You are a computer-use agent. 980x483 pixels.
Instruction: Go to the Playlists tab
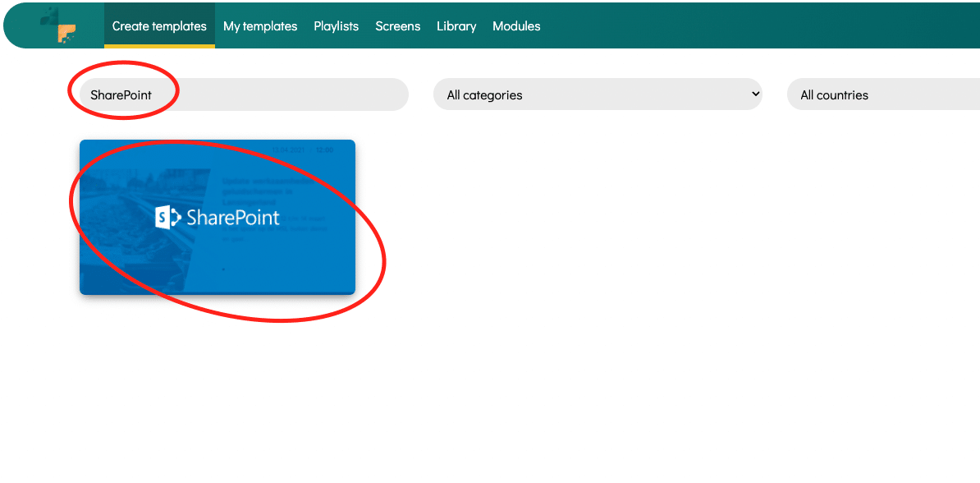[337, 26]
